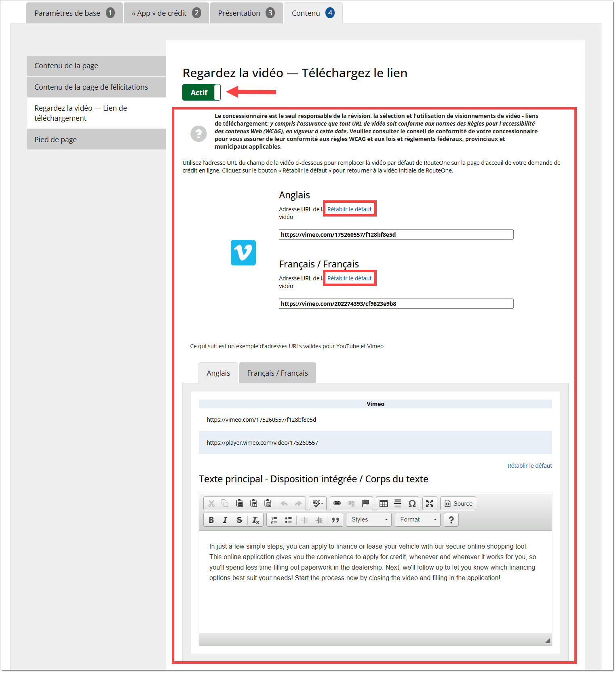This screenshot has height=673, width=616.
Task: Open the spell checker dropdown
Action: [x=318, y=503]
